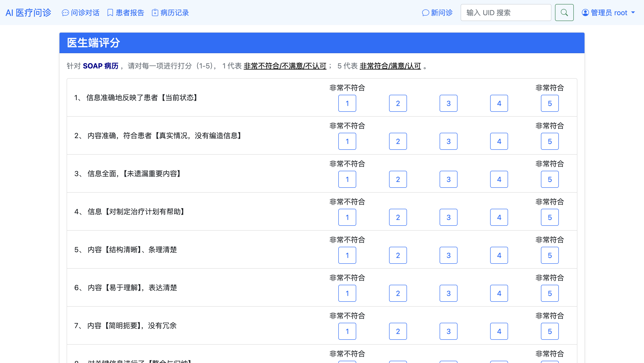The image size is (644, 363).
Task: Give score 4 for question 4 治疗计划
Action: pos(499,217)
